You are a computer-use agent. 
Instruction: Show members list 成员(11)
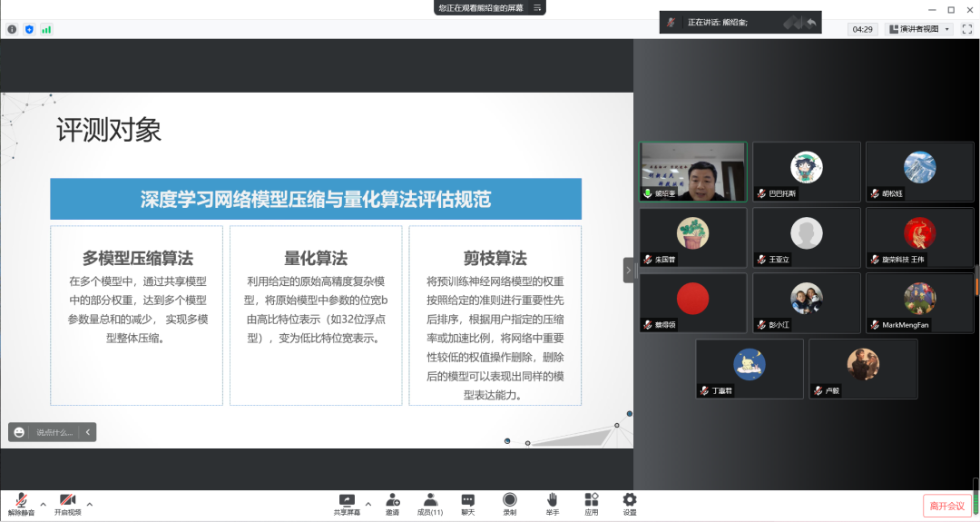coord(430,505)
